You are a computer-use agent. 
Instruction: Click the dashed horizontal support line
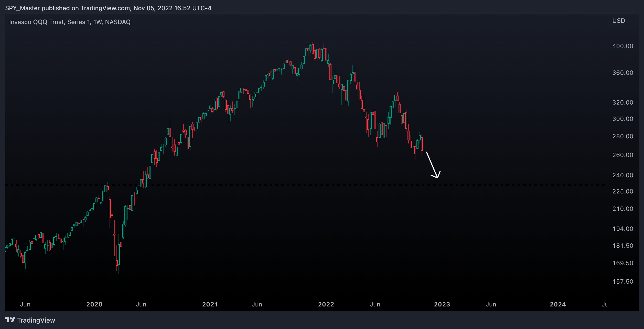coord(305,185)
